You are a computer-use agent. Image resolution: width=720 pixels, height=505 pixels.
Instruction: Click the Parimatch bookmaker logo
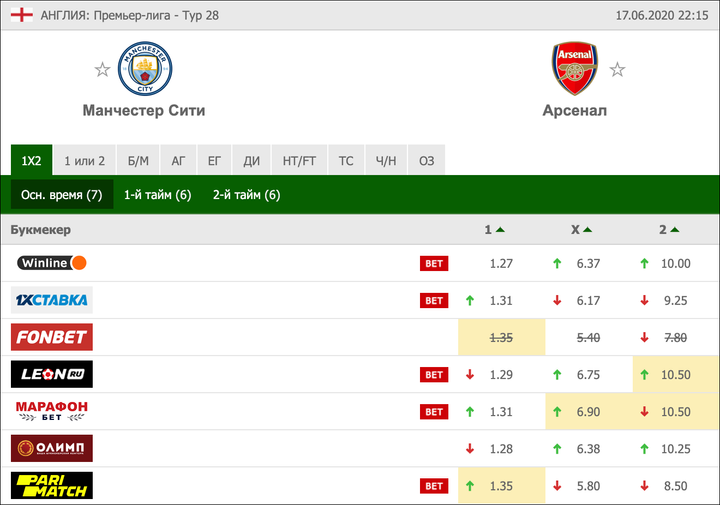[x=52, y=486]
